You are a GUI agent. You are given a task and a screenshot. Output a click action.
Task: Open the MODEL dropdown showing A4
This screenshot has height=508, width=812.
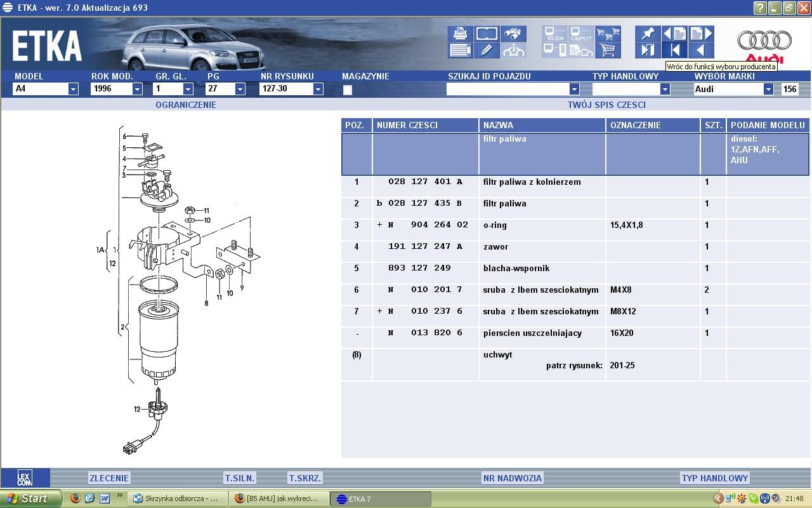click(x=73, y=89)
